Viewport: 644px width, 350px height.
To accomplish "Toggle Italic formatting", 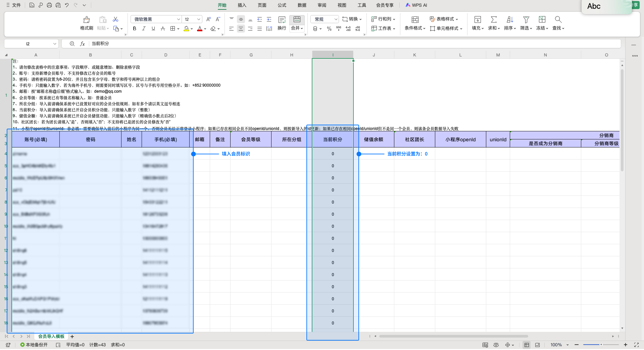I will (x=144, y=29).
